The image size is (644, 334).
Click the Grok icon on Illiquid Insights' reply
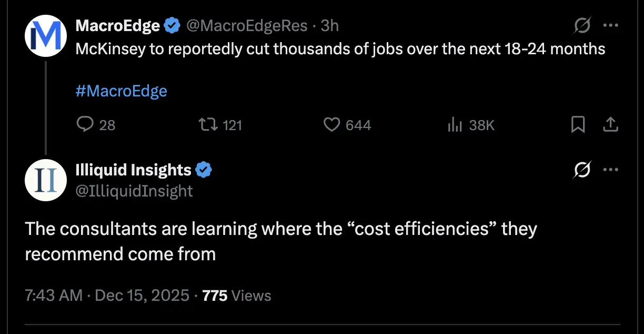(583, 170)
